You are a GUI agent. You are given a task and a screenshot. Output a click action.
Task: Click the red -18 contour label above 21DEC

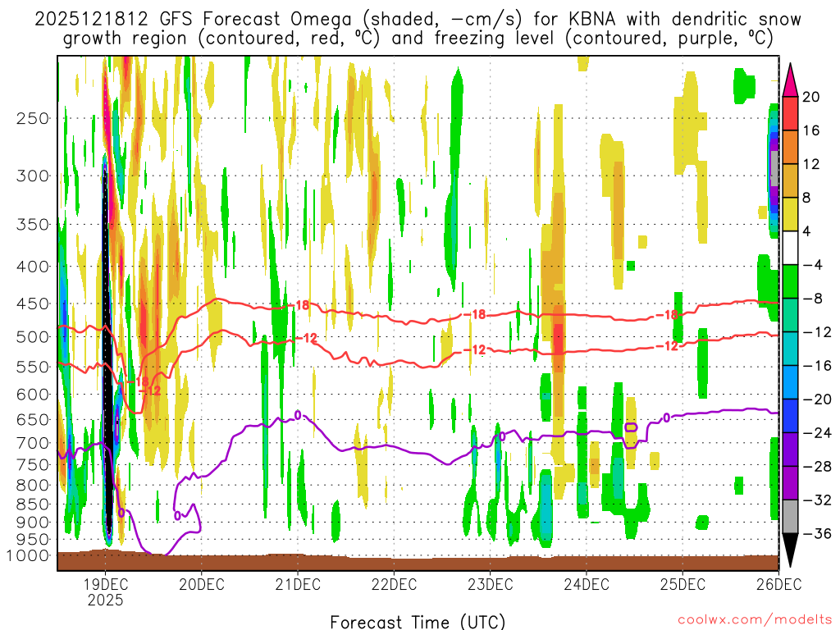coord(299,305)
